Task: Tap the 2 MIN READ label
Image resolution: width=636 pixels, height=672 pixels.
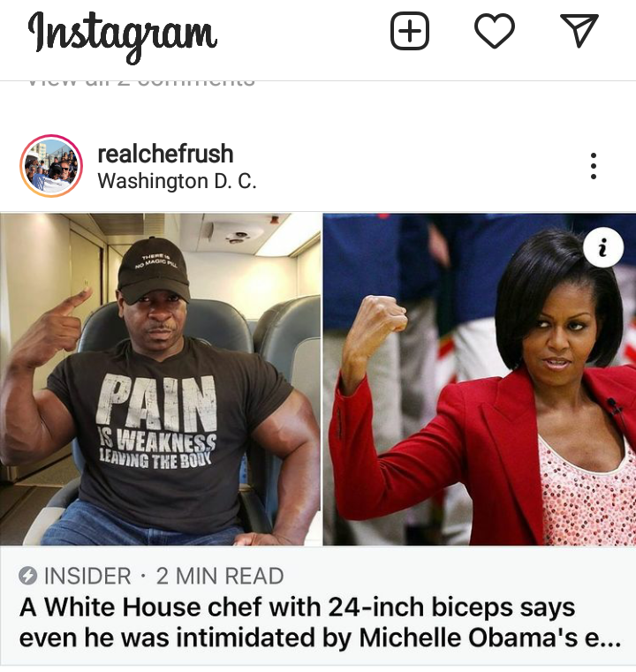Action: [x=220, y=576]
